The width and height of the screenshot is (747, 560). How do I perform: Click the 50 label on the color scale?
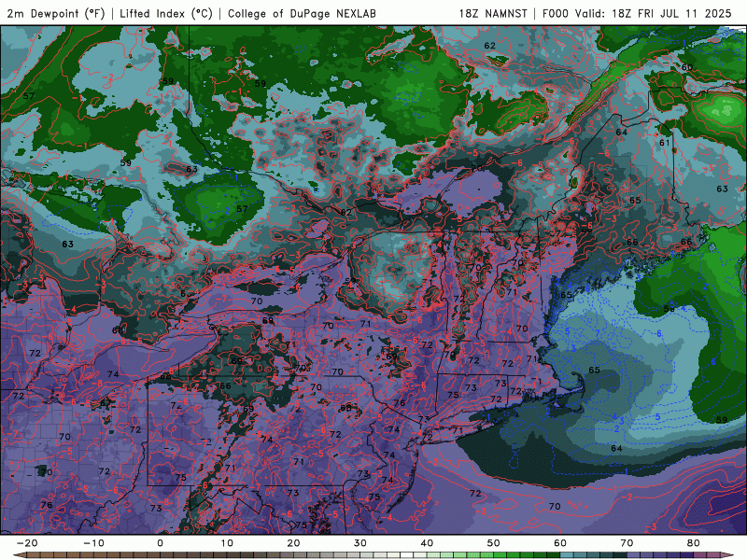494,543
